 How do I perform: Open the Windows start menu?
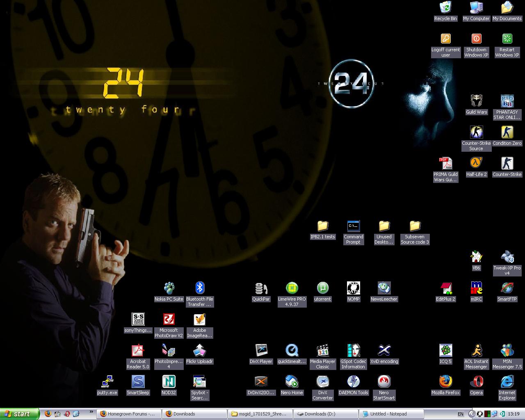20,414
